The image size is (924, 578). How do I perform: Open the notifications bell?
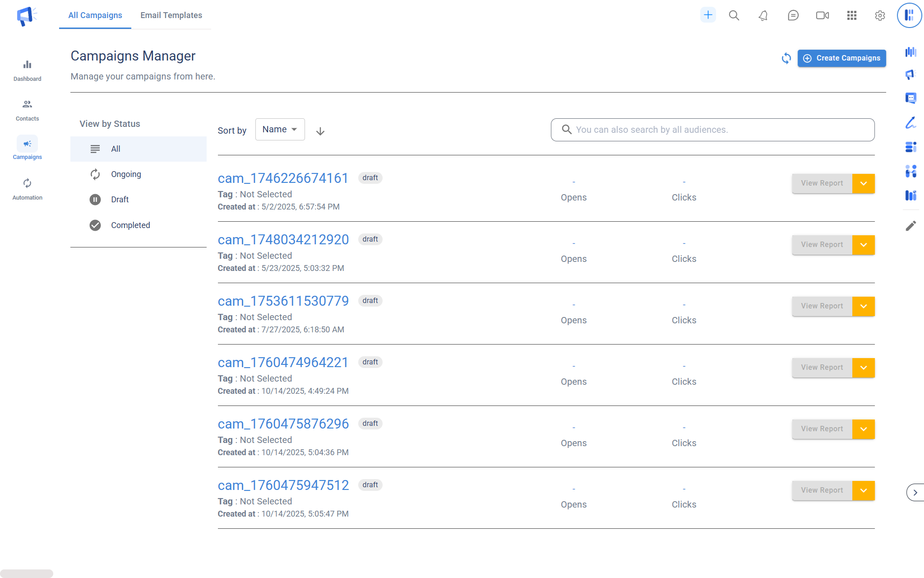pos(763,16)
